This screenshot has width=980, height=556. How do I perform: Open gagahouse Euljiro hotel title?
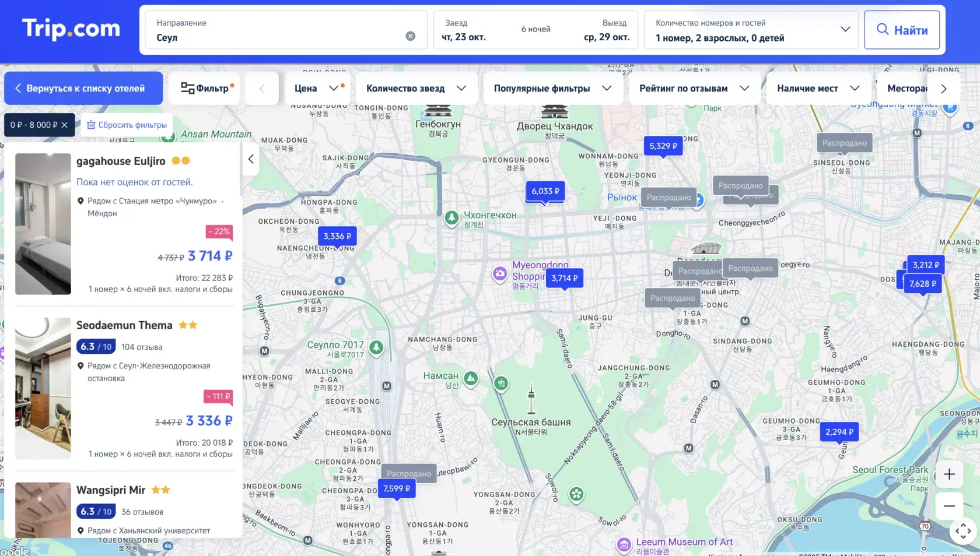(x=121, y=161)
